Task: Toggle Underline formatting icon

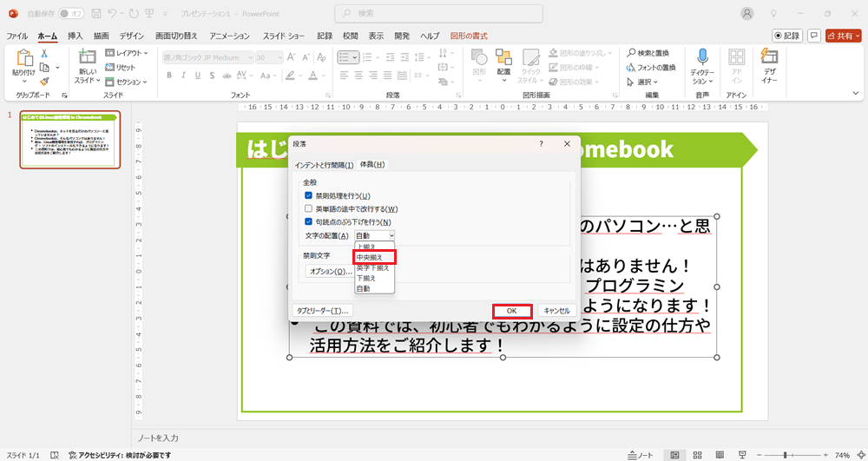Action: click(198, 76)
